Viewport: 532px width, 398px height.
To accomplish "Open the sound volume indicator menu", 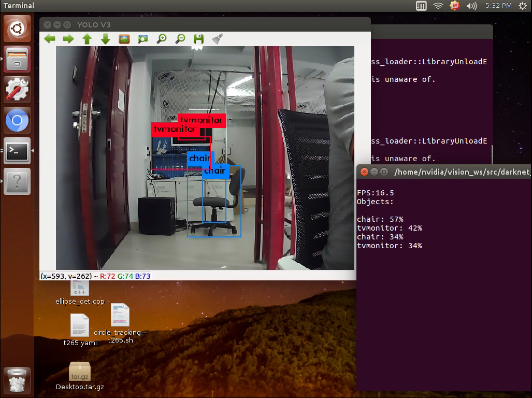I will [471, 6].
